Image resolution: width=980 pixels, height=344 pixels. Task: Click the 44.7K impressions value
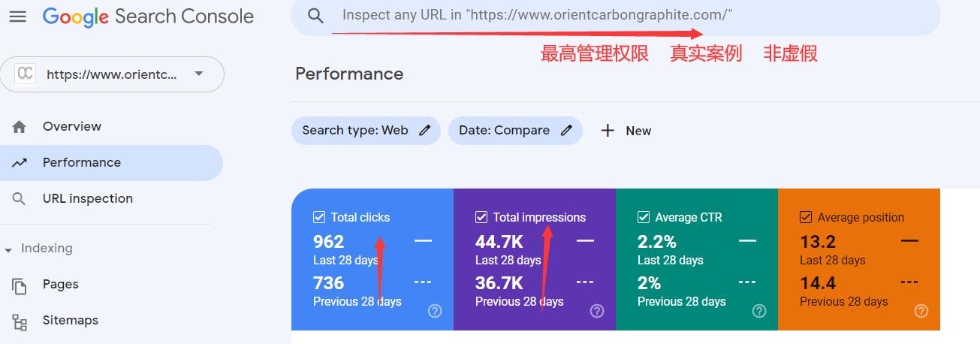pos(499,242)
